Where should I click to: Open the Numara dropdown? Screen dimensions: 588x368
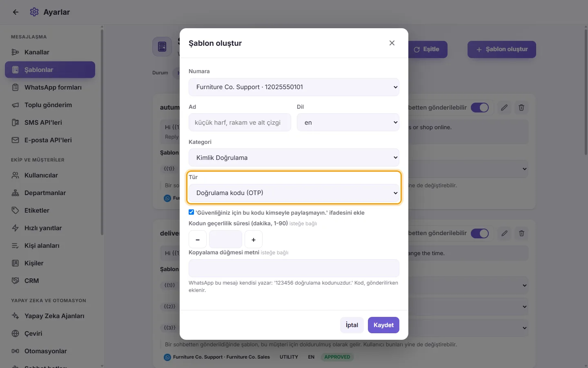[294, 87]
